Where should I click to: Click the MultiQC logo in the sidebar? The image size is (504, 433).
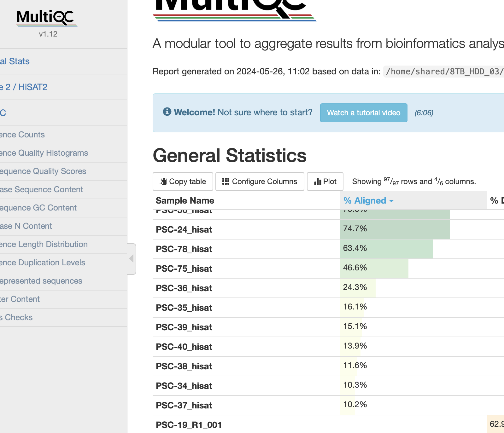[x=47, y=18]
